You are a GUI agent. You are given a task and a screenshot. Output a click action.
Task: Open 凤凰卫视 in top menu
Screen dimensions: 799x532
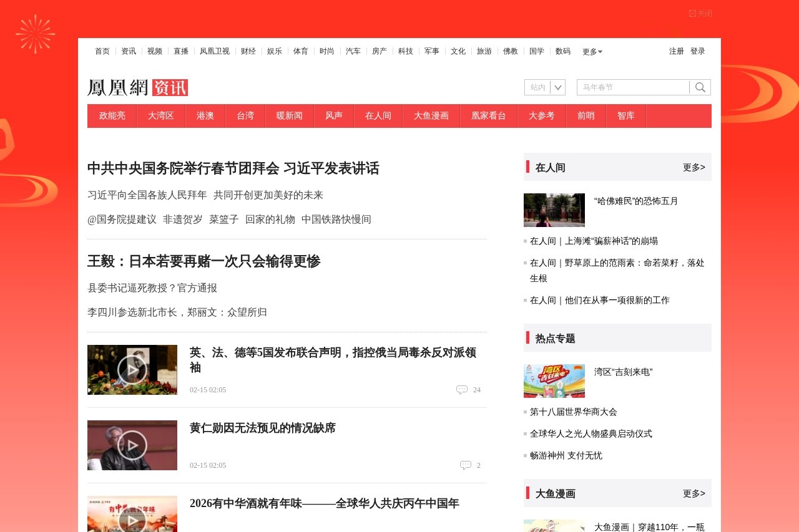tap(215, 51)
